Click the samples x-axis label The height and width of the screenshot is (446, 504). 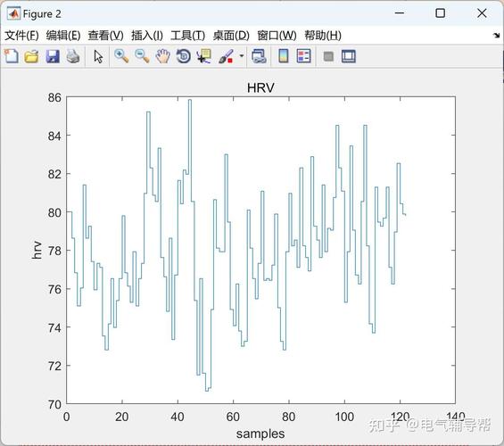point(260,434)
